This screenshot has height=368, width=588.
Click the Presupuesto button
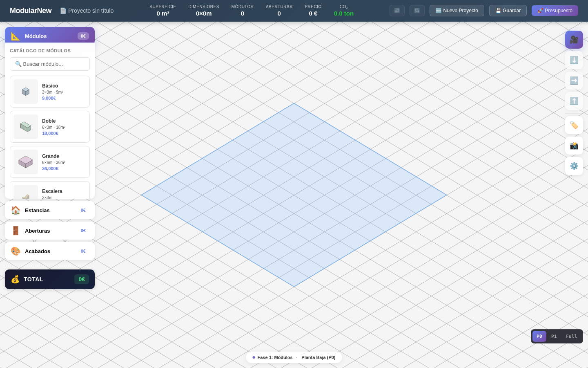[555, 11]
